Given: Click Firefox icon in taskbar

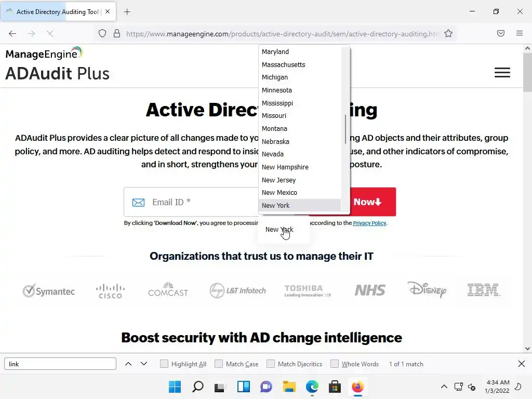Looking at the screenshot, I should pos(357,387).
